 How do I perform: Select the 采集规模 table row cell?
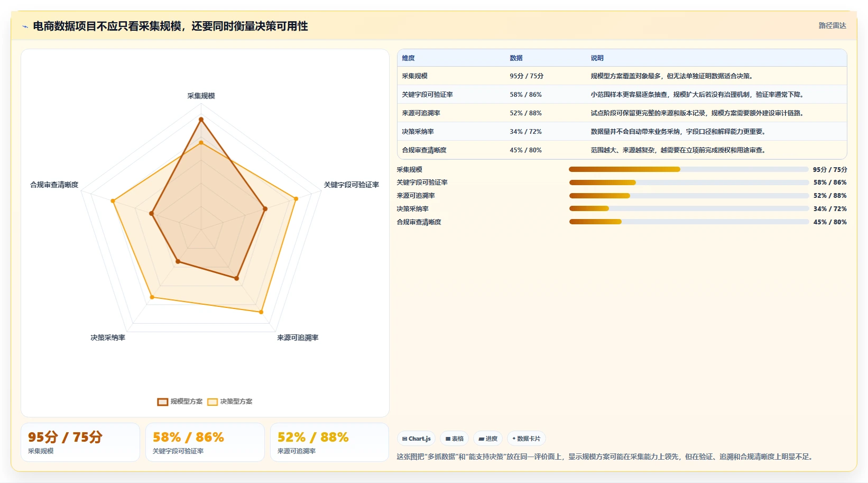pos(414,76)
